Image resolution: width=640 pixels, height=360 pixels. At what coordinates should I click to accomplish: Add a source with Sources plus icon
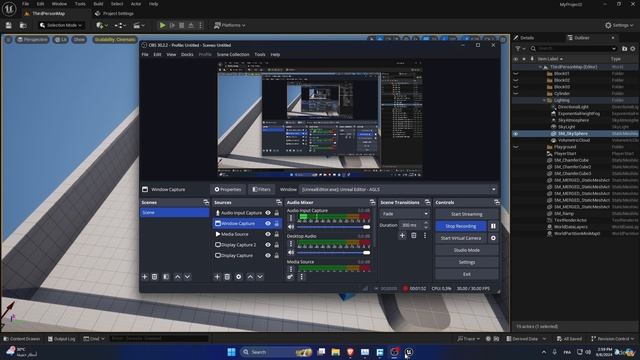[x=217, y=277]
